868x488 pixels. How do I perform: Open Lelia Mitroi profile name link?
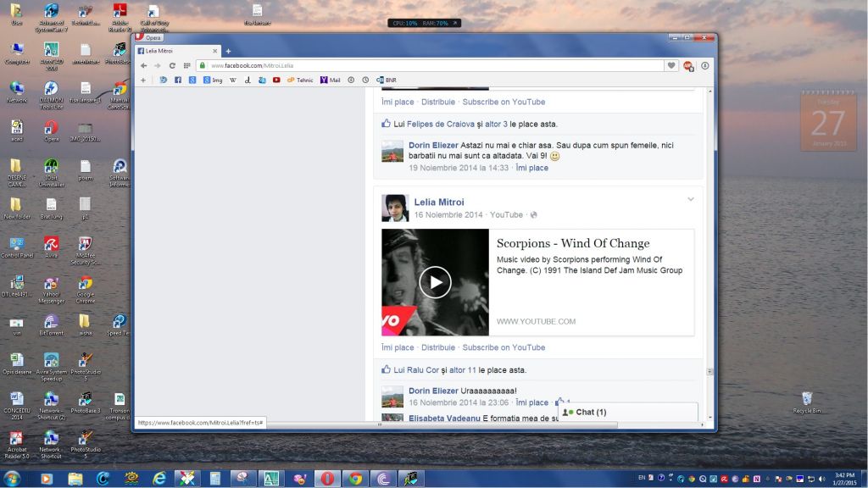pos(439,202)
